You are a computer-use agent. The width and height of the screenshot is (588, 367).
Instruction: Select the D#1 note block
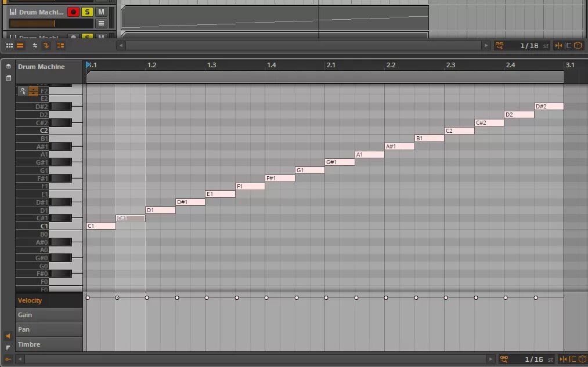point(190,202)
